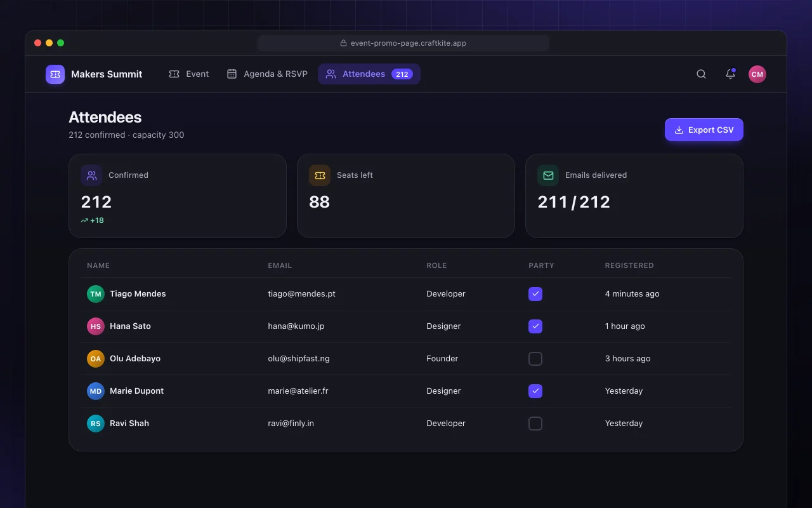
Task: Open the CM user avatar menu
Action: click(x=757, y=74)
